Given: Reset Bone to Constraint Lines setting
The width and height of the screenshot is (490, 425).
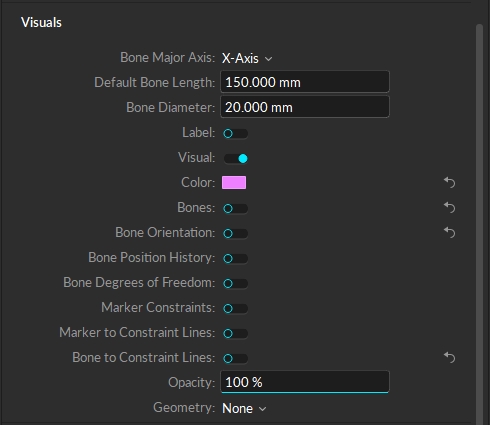Looking at the screenshot, I should [449, 357].
